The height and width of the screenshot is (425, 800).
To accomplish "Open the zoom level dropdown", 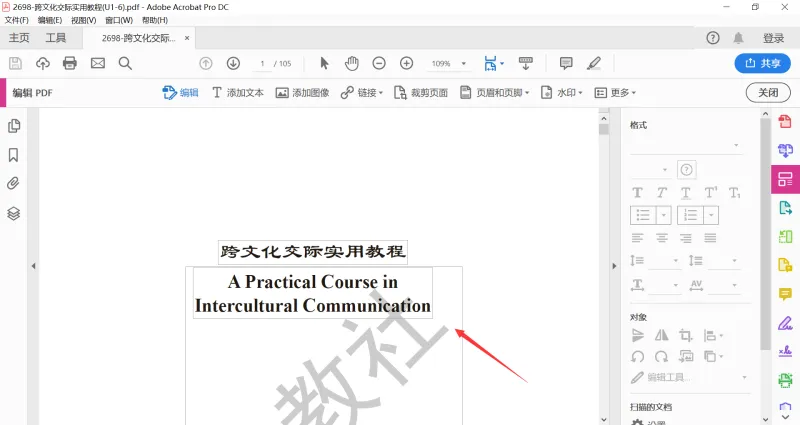I will (x=464, y=64).
